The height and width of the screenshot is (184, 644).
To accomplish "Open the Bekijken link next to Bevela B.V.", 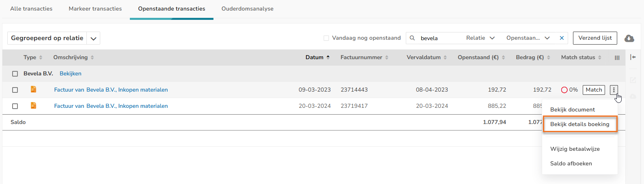I will click(x=70, y=73).
